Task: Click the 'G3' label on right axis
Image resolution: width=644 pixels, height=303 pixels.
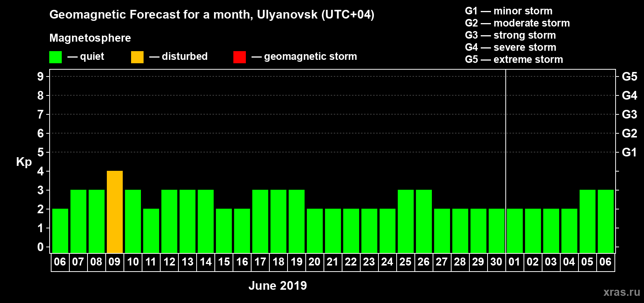Action: [x=630, y=114]
